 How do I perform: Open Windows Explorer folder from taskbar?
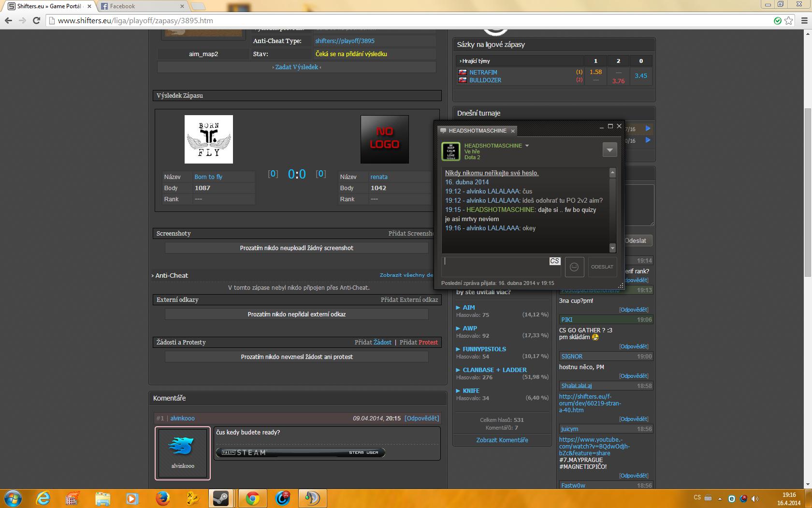pyautogui.click(x=102, y=498)
